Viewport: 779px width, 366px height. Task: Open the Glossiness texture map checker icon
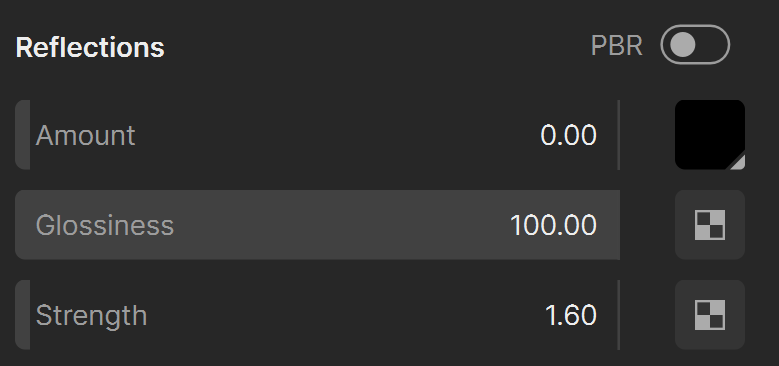709,225
